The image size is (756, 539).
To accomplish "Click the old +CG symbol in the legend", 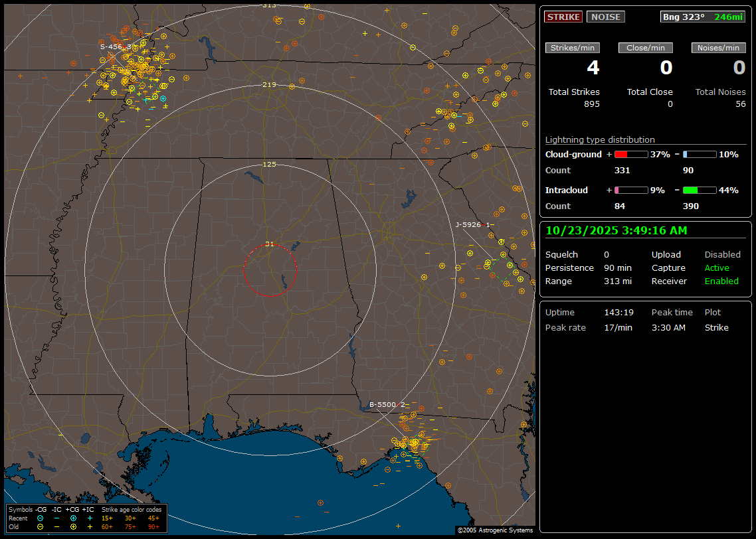I will click(x=73, y=526).
